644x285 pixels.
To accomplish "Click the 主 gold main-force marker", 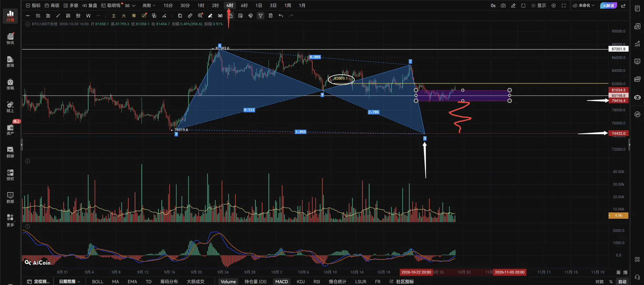I will [x=113, y=15].
